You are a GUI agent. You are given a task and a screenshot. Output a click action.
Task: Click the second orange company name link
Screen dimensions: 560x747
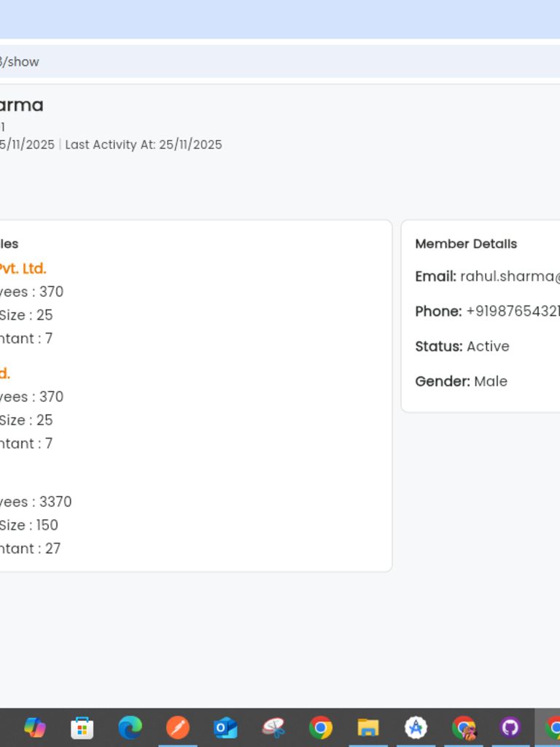click(4, 373)
